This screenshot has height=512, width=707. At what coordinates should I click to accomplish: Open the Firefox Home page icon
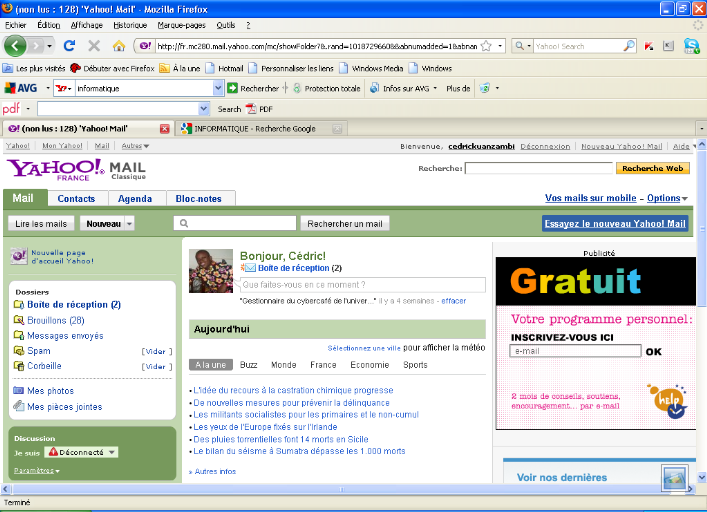(x=119, y=46)
